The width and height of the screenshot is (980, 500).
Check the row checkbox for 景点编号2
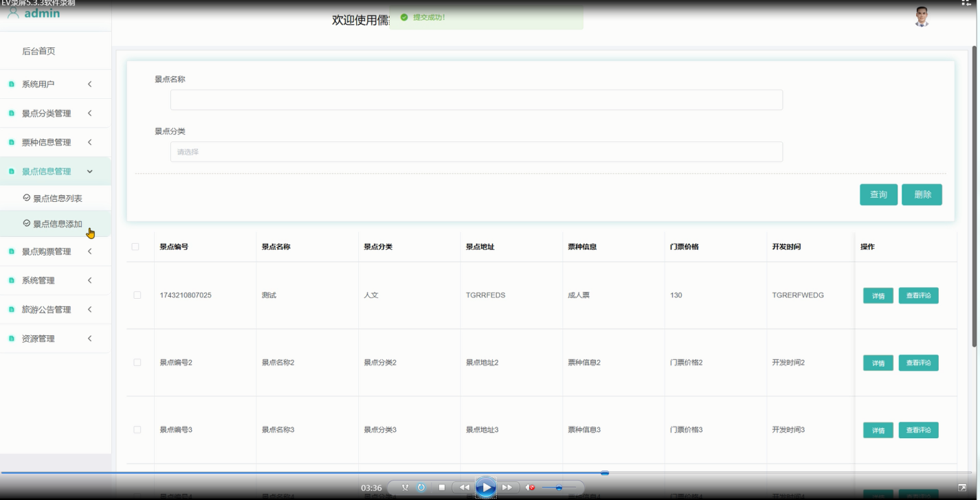(x=137, y=362)
